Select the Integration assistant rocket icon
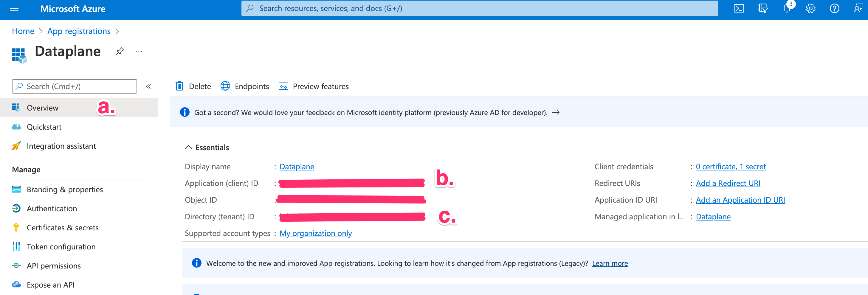Viewport: 868px width, 295px height. click(x=16, y=146)
